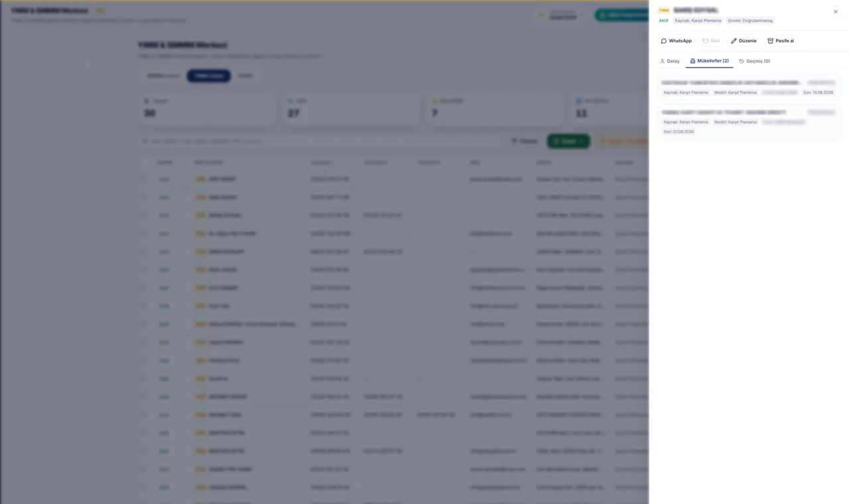Open WhatsApp chat for this contact
Viewport: 849px width, 504px height.
[x=677, y=41]
